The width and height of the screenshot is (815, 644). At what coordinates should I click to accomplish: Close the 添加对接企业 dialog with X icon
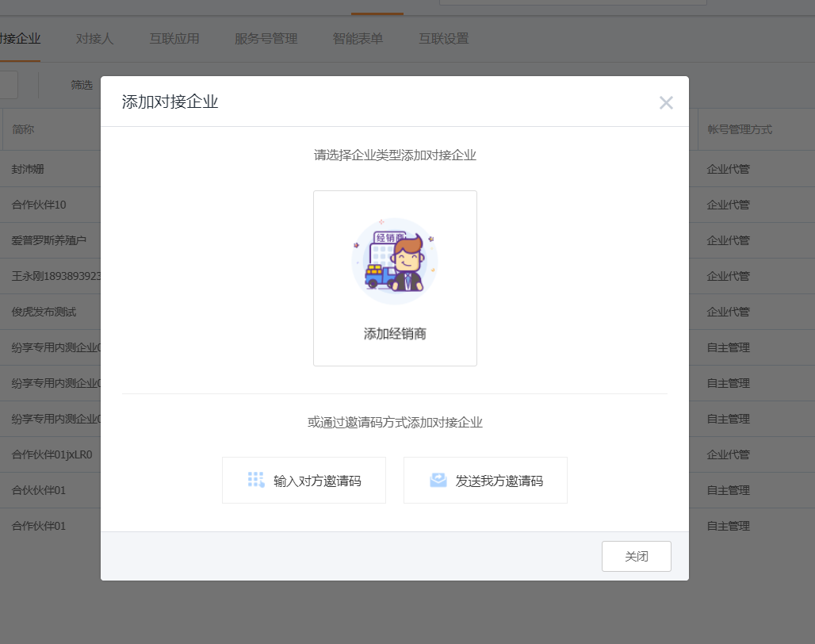(666, 102)
